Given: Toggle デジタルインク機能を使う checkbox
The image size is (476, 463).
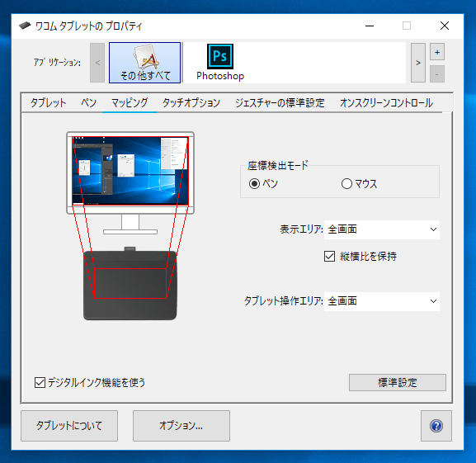Looking at the screenshot, I should (40, 383).
